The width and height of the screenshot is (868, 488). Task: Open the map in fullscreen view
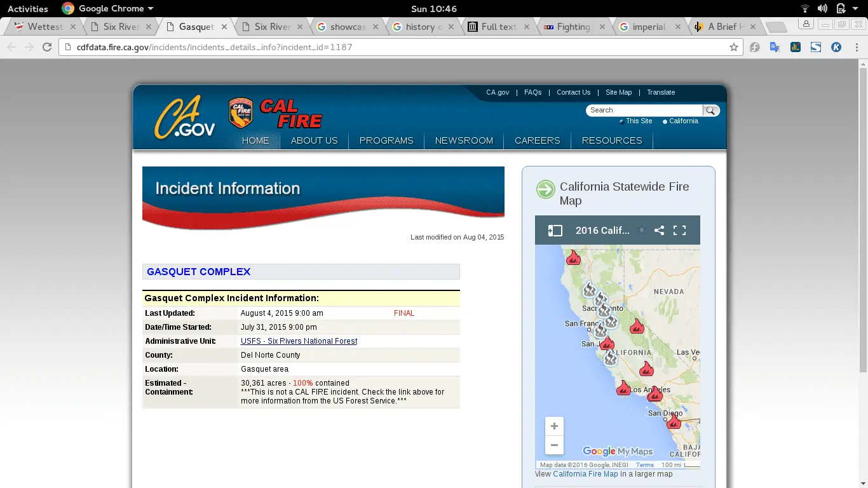(679, 231)
